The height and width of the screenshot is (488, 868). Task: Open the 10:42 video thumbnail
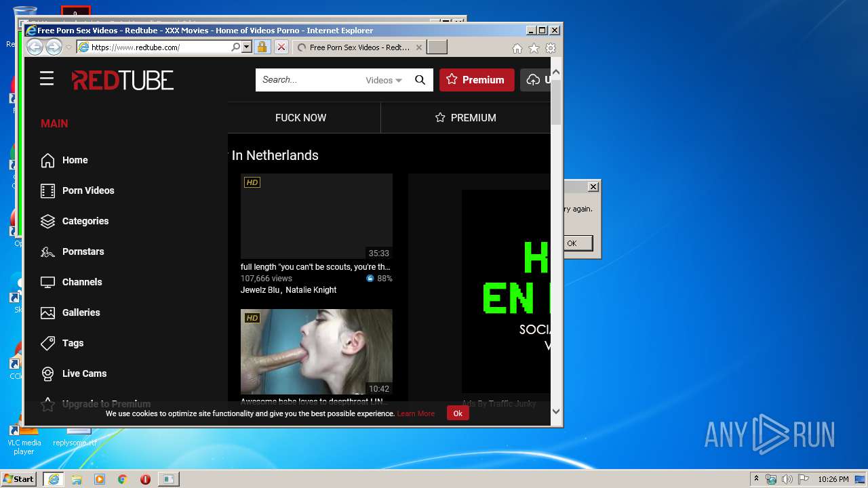(317, 352)
